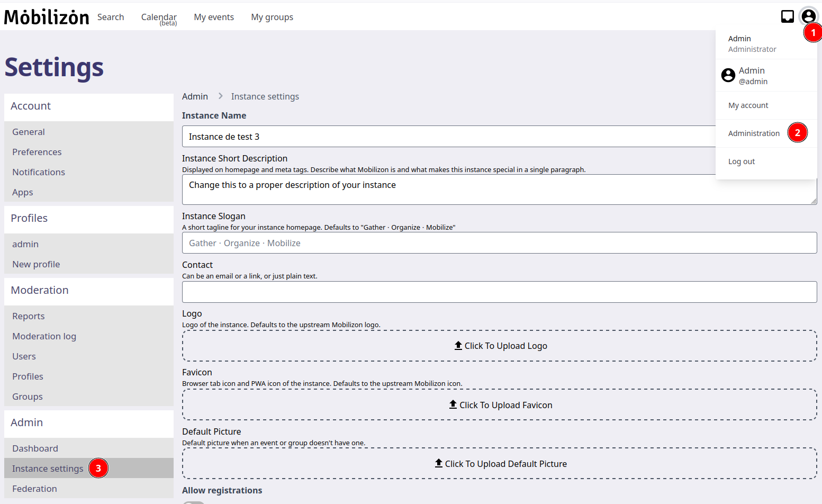The width and height of the screenshot is (822, 504).
Task: Click To Upload Favicon area
Action: (499, 404)
